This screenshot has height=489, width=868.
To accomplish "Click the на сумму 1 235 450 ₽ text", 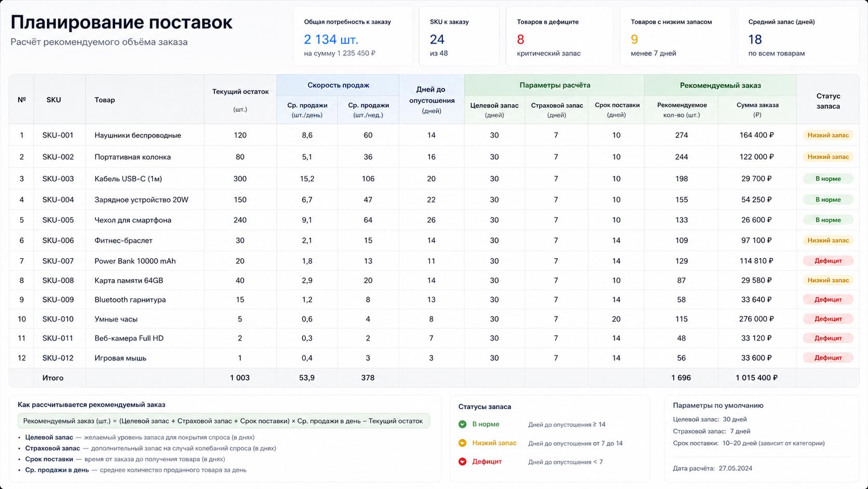I will tap(340, 53).
